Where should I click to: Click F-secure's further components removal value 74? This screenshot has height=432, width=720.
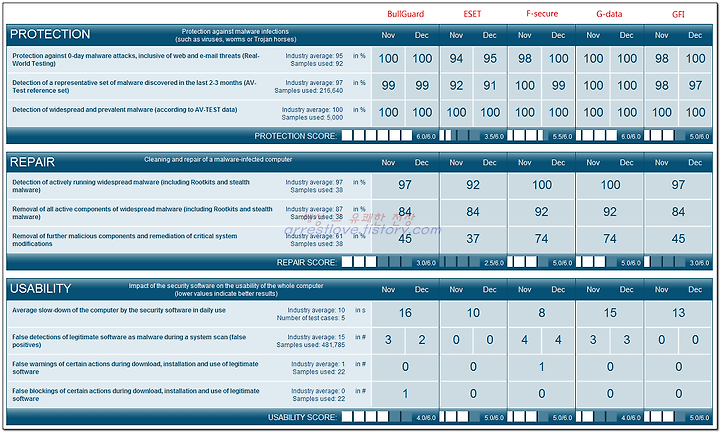[x=541, y=239]
